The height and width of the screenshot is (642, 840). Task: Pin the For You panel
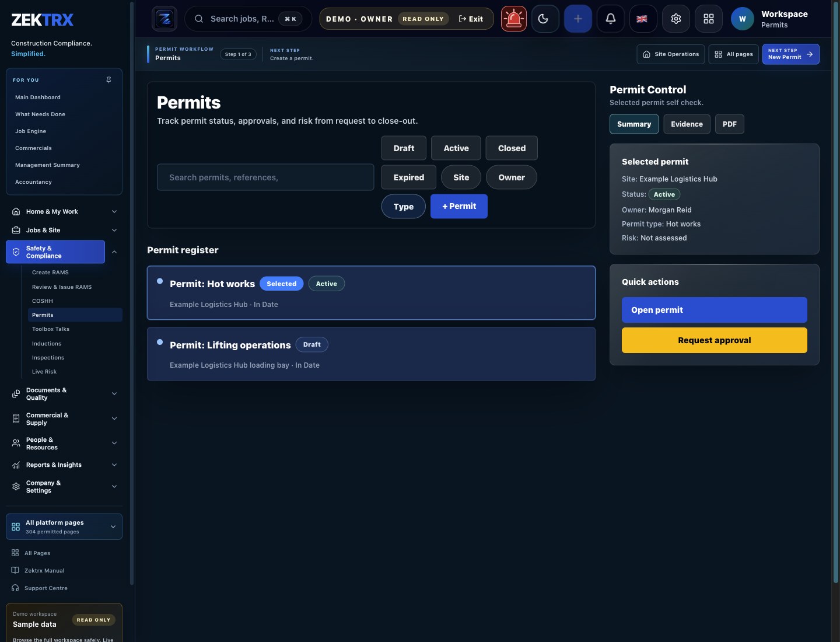[x=108, y=80]
